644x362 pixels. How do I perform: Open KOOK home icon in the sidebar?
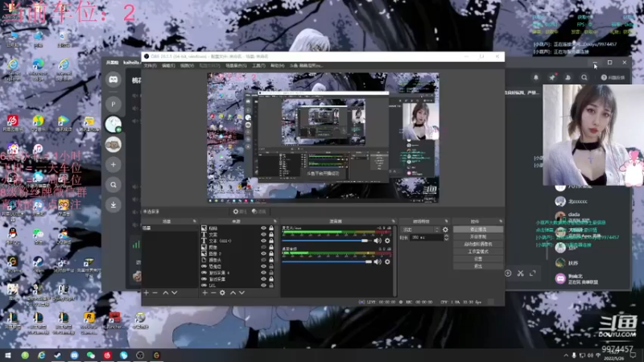pyautogui.click(x=114, y=80)
